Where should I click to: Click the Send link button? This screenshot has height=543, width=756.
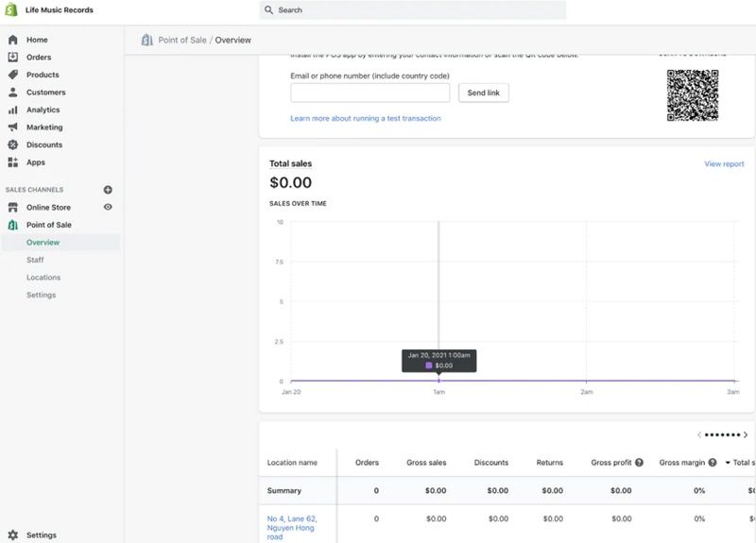pos(483,93)
